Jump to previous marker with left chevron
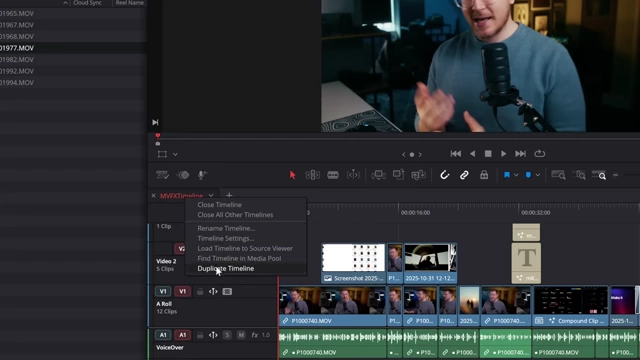Screen dimensions: 640x360 pyautogui.click(x=404, y=154)
